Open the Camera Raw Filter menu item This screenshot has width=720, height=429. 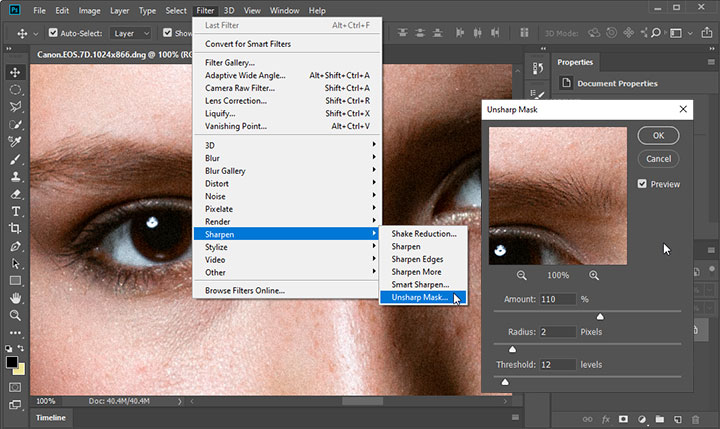[240, 88]
